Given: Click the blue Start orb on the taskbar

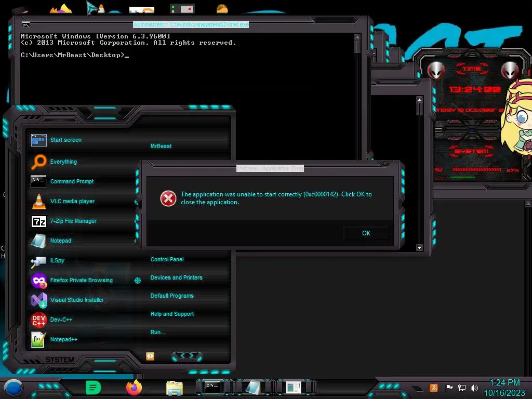Looking at the screenshot, I should (x=14, y=388).
